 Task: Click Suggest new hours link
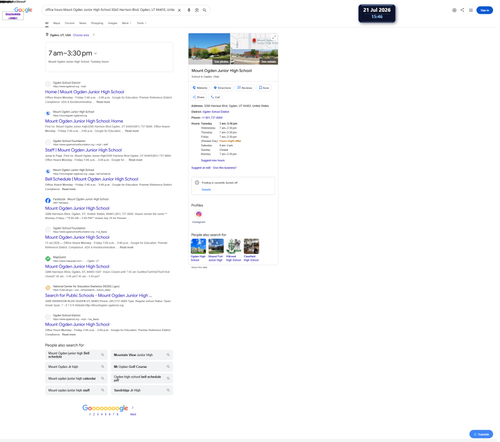pyautogui.click(x=213, y=160)
